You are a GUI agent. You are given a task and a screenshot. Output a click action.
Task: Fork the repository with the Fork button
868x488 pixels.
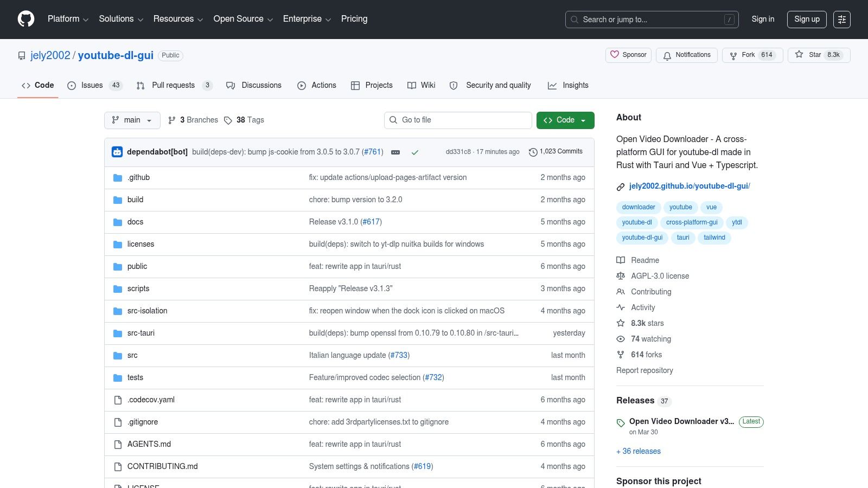coord(752,55)
